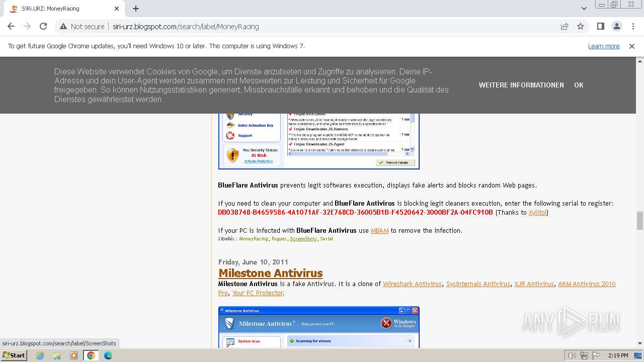
Task: Click the Friday, June 10, 2011 date heading
Action: tap(253, 262)
